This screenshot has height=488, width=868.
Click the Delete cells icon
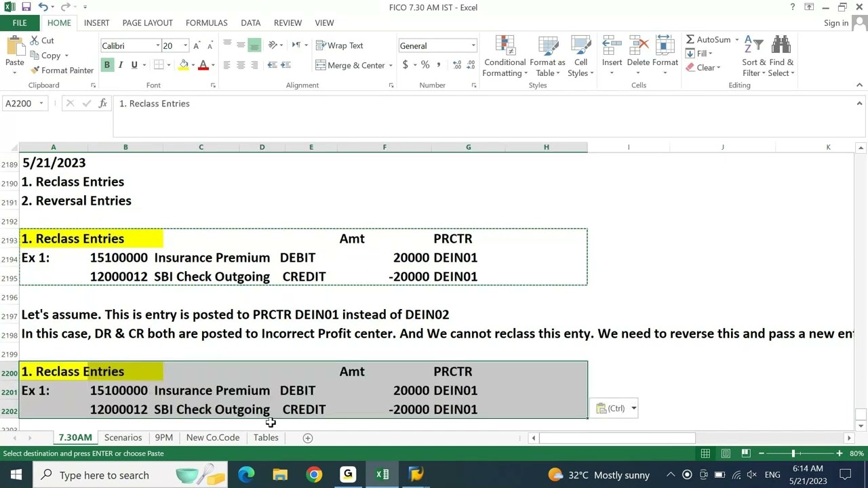[638, 45]
